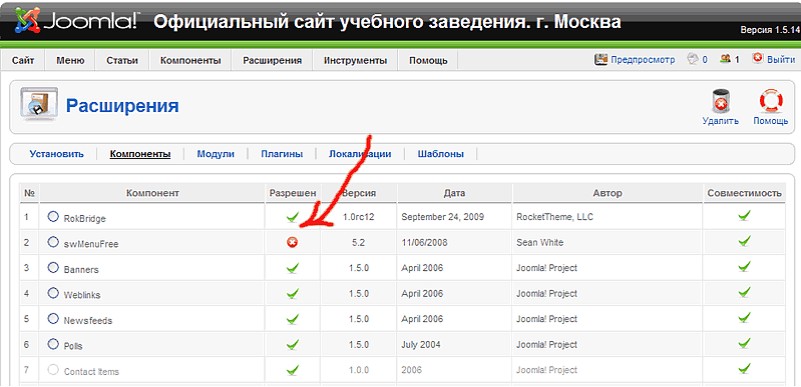Switch to the Плагины tab
Screen dimensions: 801x387
point(281,154)
